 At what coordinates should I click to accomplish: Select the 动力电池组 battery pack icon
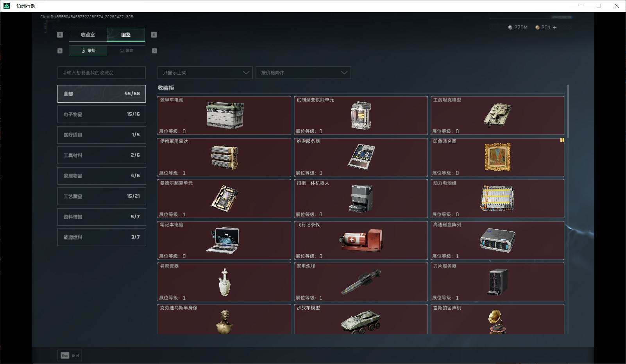click(497, 198)
